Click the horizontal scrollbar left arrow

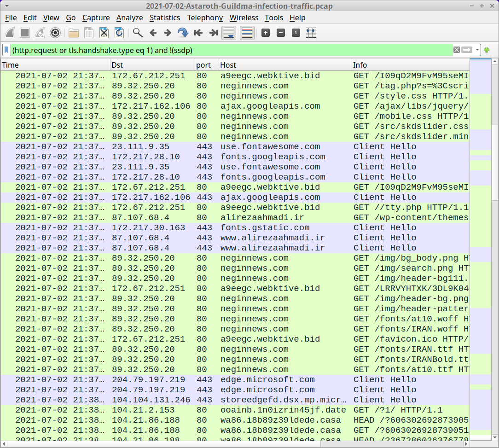coord(4,444)
